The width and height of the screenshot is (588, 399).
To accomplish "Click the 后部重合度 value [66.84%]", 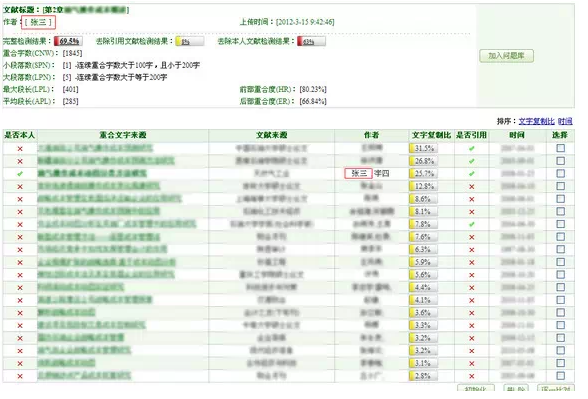I will 313,101.
